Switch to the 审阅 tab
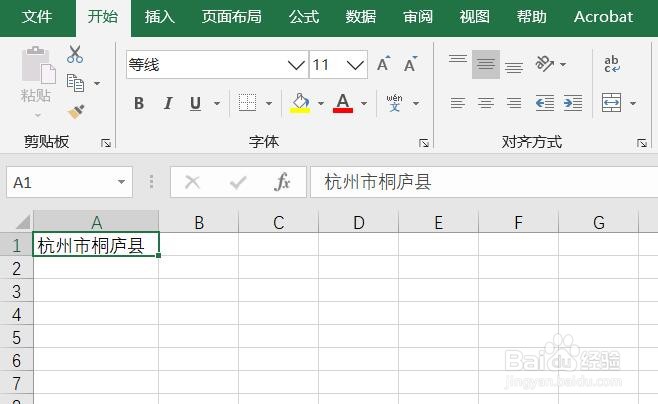The width and height of the screenshot is (658, 404). (x=418, y=17)
